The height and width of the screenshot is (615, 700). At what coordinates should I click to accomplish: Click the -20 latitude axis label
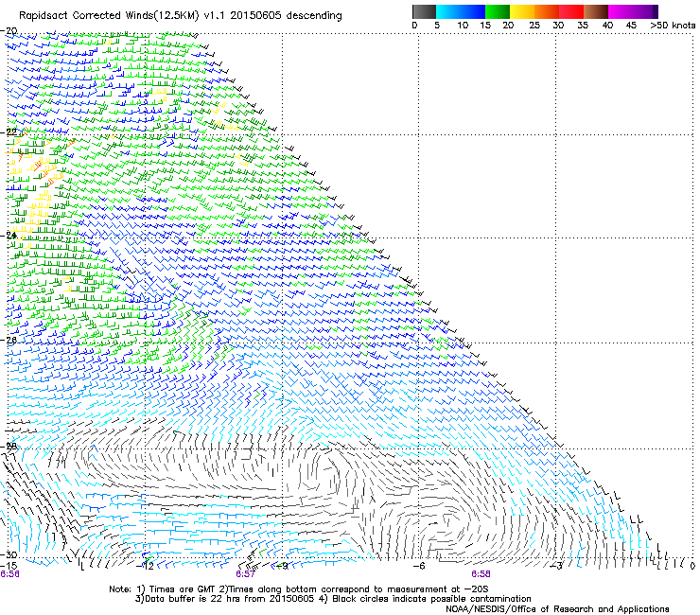[x=9, y=31]
